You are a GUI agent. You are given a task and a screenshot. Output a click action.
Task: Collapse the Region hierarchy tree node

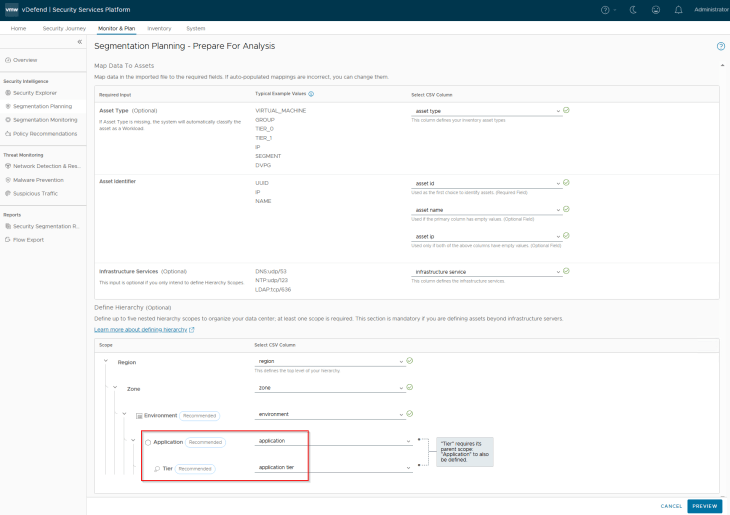pyautogui.click(x=107, y=361)
